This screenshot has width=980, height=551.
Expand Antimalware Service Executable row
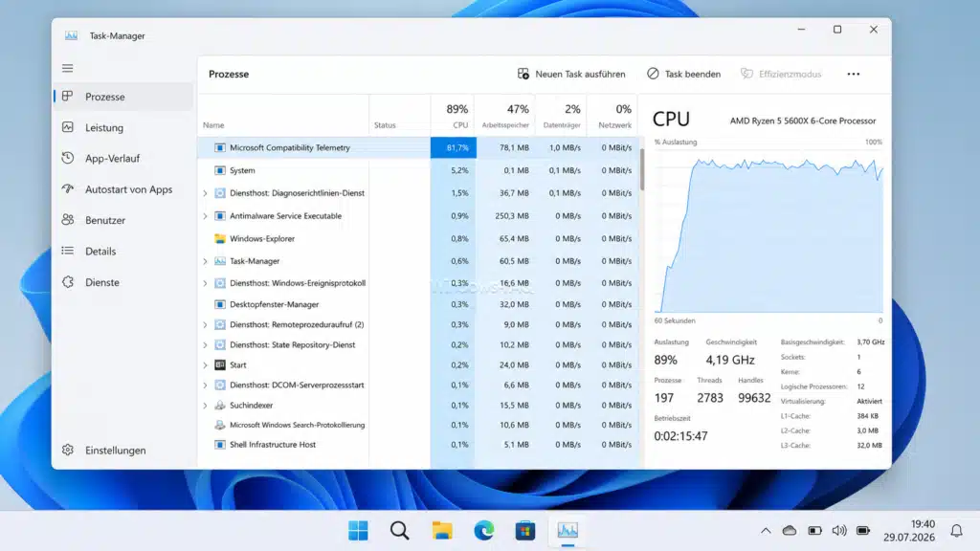coord(205,216)
